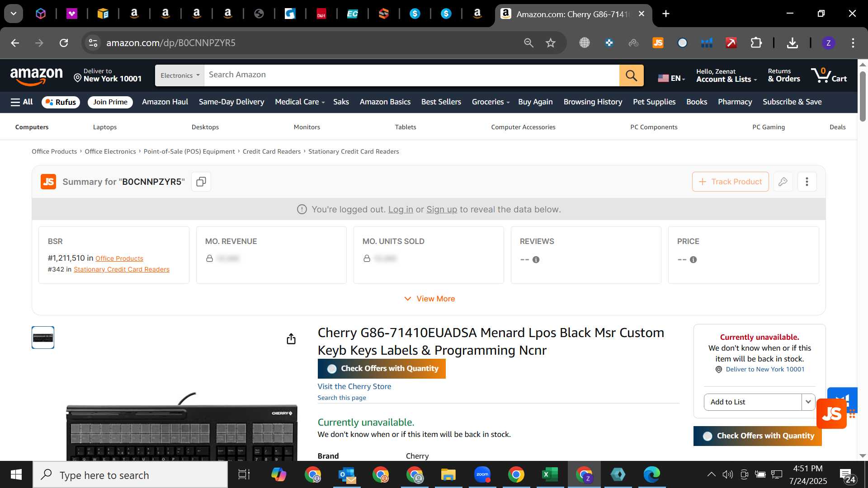Select the keyboard product thumbnail
This screenshot has height=488, width=868.
43,338
